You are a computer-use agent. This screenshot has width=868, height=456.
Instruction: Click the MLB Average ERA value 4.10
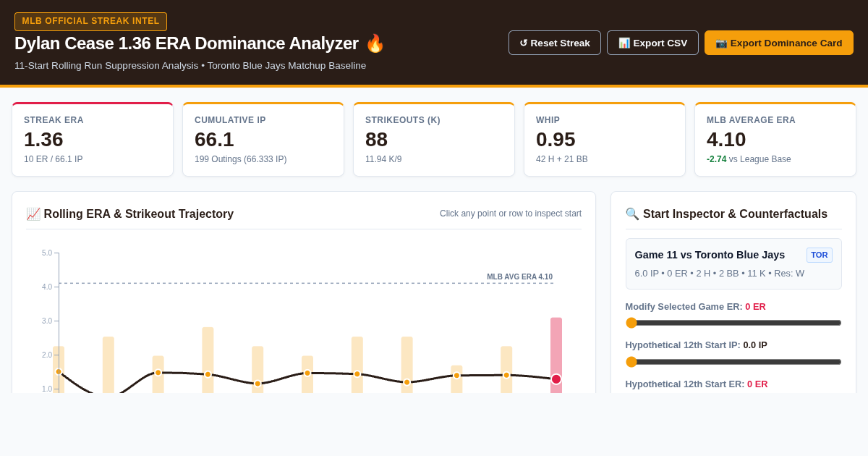(726, 140)
